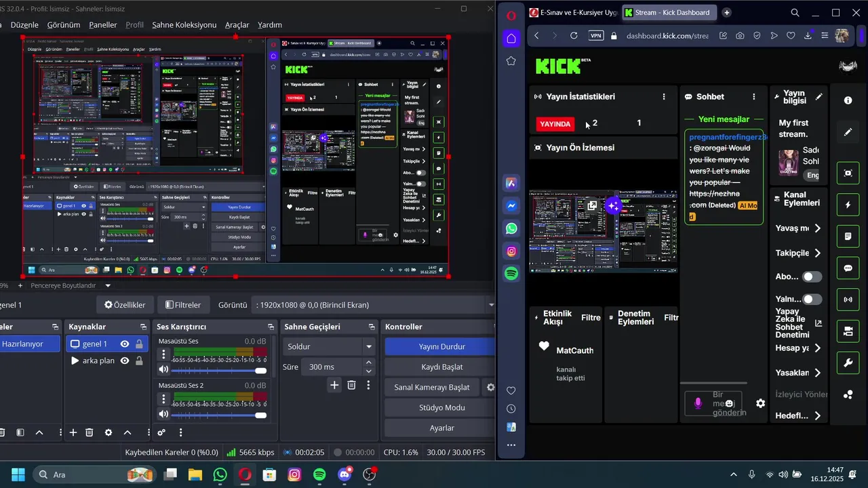Viewport: 868px width, 488px height.
Task: Toggle the Yalnı... switch in Kanal Eylemleri
Action: (x=812, y=299)
